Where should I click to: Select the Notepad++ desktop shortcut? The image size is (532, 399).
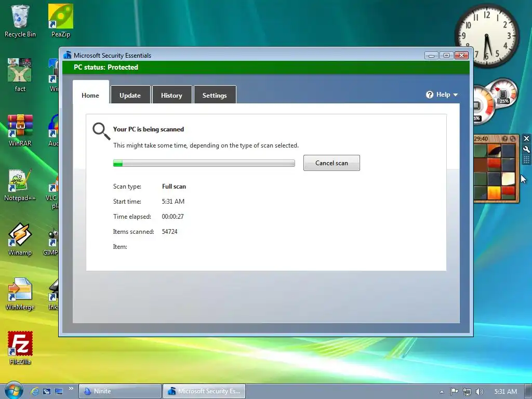tap(20, 185)
